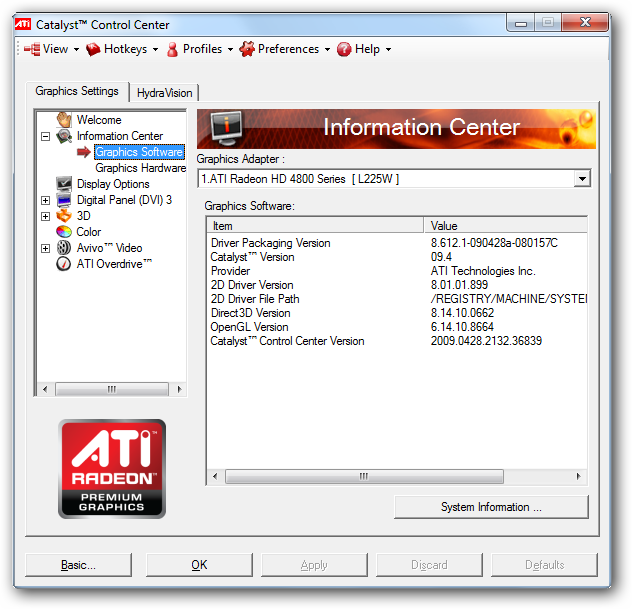Select Color in the tree

coord(88,232)
